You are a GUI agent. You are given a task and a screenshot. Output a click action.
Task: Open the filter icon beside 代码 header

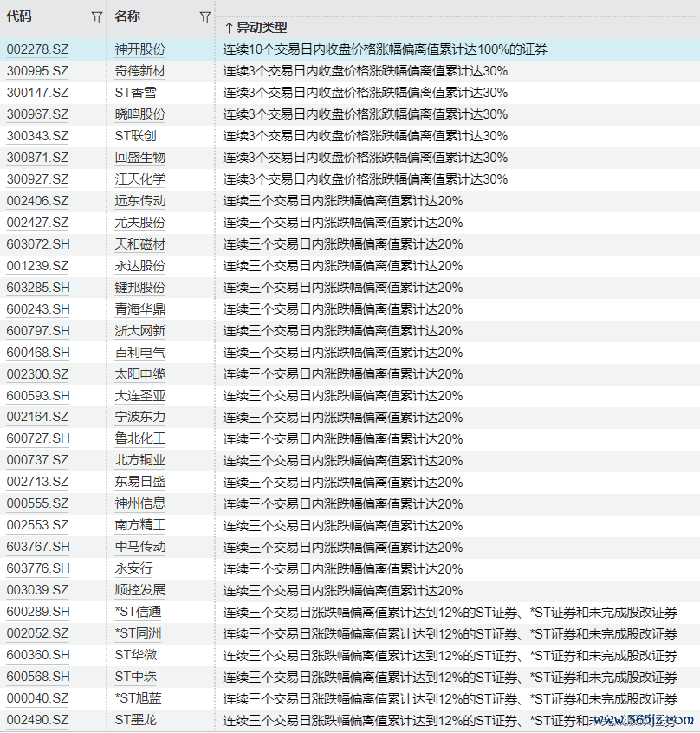(x=97, y=17)
